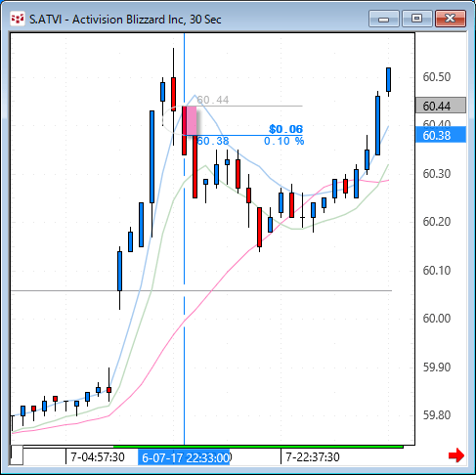Click the 59.90 price scale label
The width and height of the screenshot is (476, 475).
point(437,367)
